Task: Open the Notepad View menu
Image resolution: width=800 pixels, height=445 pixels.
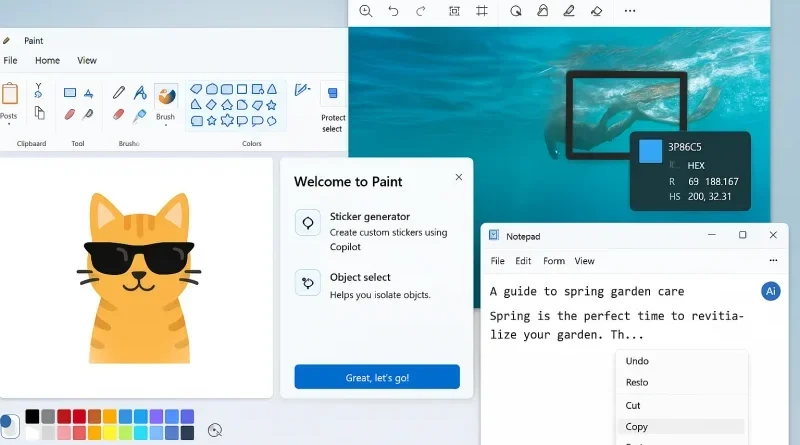Action: pyautogui.click(x=584, y=261)
